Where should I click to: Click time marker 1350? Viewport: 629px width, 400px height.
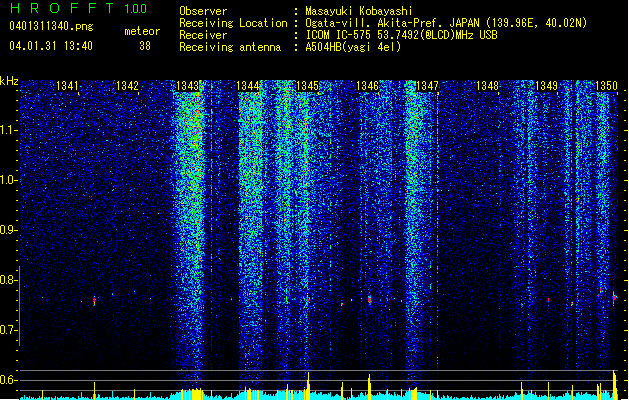(x=606, y=86)
